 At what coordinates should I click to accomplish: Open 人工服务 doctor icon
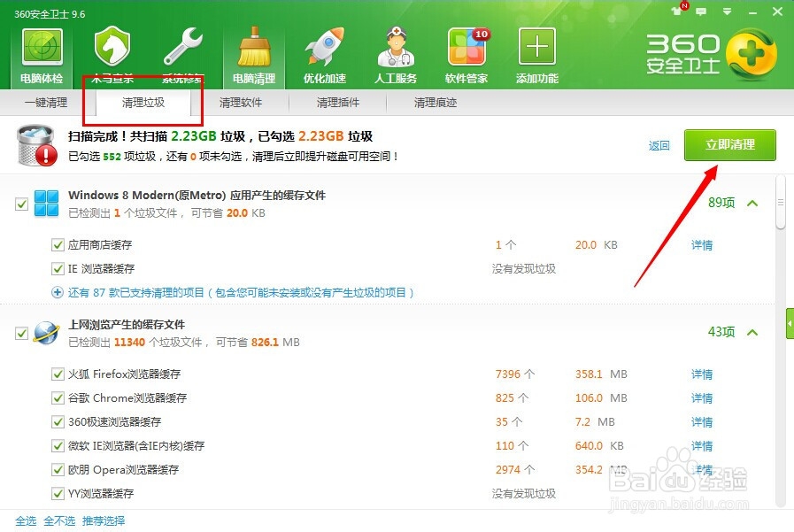click(x=396, y=47)
